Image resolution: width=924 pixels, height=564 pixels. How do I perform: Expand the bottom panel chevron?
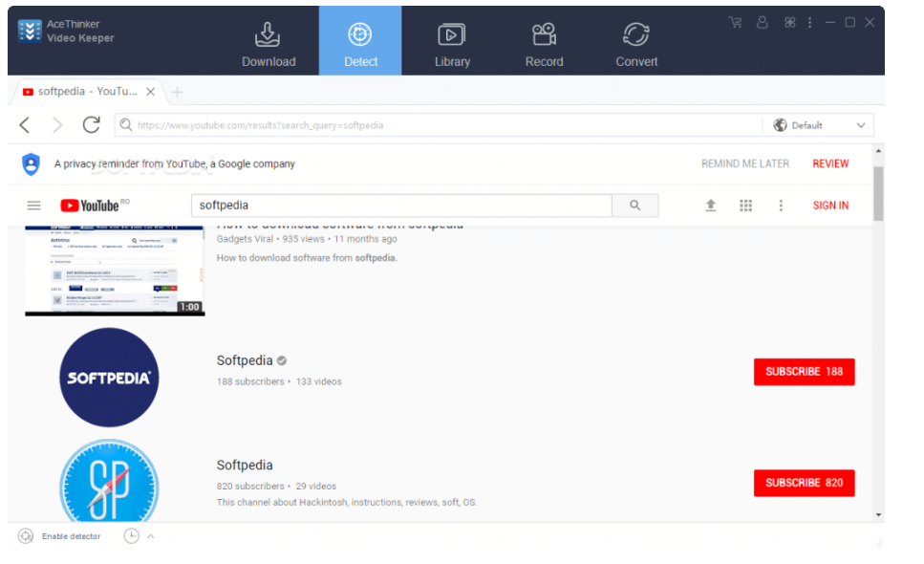(x=150, y=536)
